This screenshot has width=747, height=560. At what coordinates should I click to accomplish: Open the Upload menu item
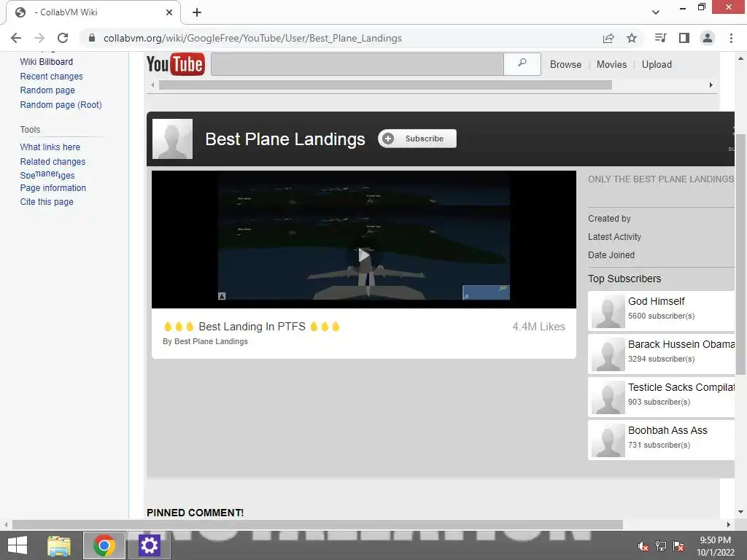coord(657,65)
